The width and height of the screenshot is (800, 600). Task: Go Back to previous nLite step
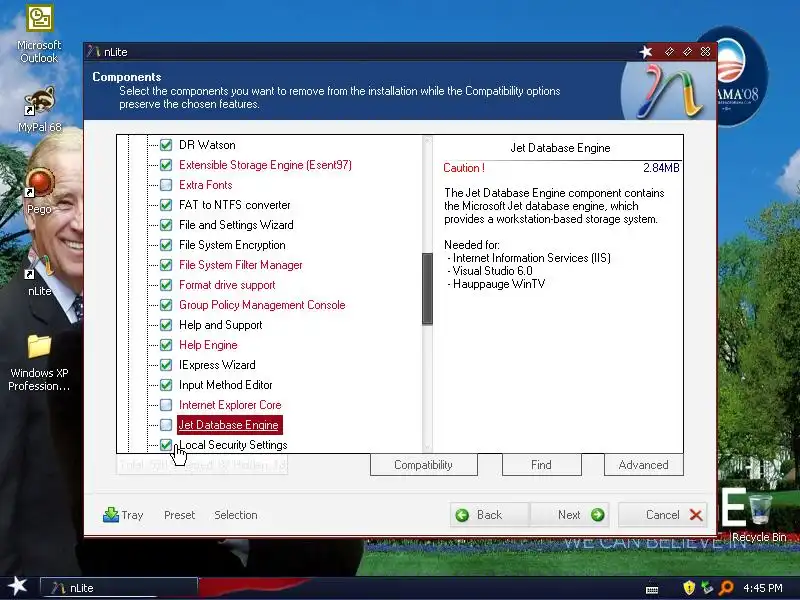(490, 515)
